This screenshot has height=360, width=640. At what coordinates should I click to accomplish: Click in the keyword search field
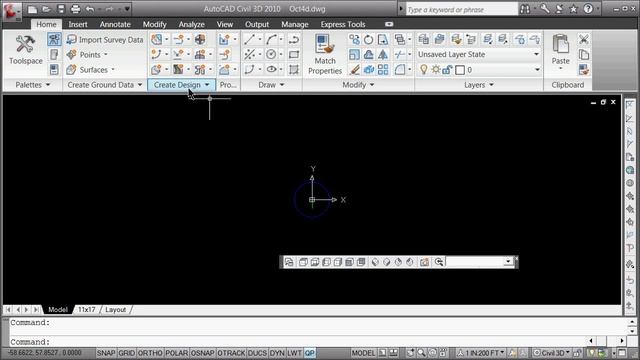tap(461, 9)
